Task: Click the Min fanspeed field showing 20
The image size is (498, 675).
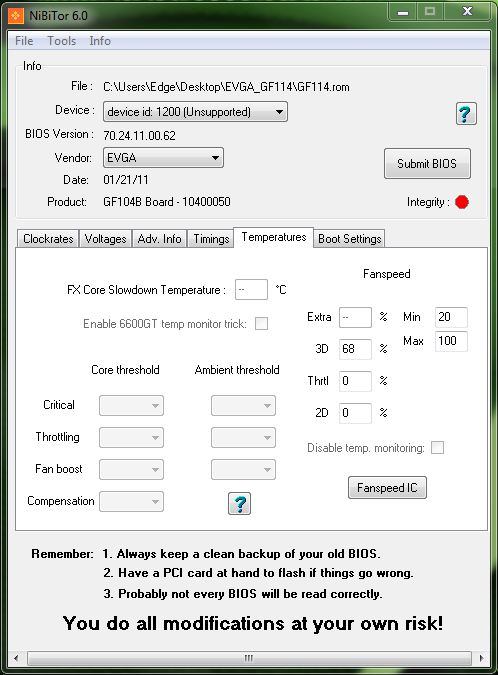Action: pos(451,317)
